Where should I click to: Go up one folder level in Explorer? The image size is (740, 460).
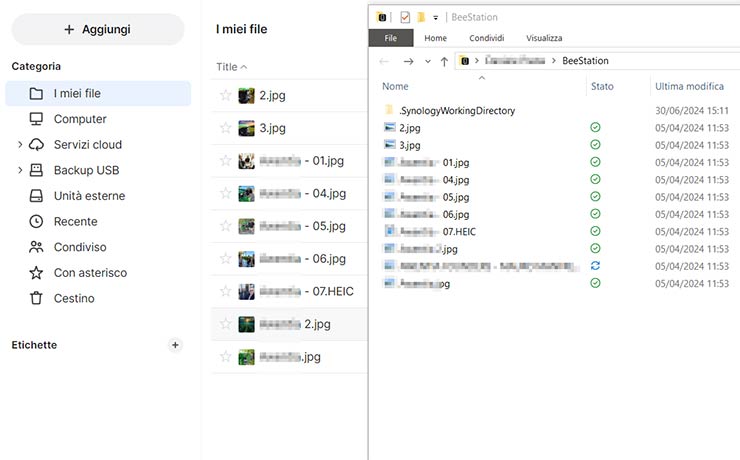pos(444,61)
